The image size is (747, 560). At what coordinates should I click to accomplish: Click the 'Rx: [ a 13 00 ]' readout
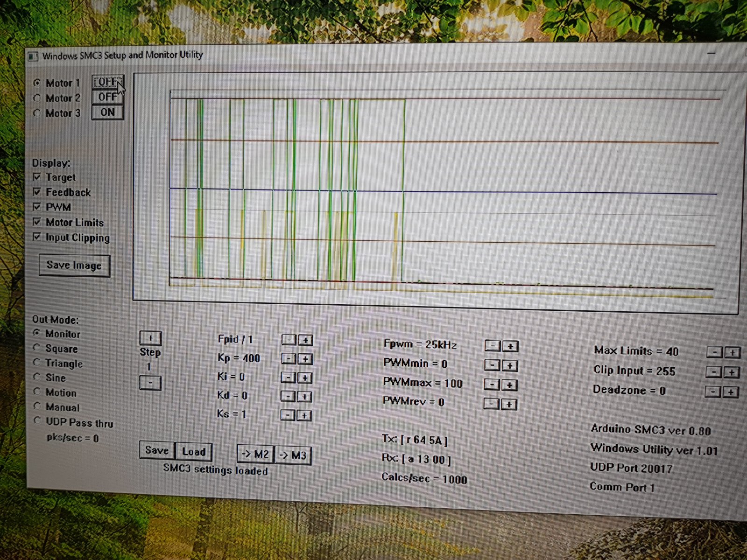point(416,459)
